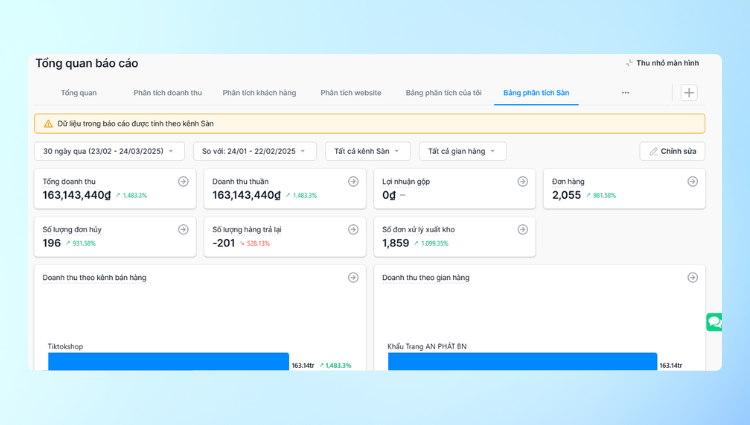The height and width of the screenshot is (425, 750).
Task: Click the Số lượng đơn hủy title
Action: click(72, 229)
